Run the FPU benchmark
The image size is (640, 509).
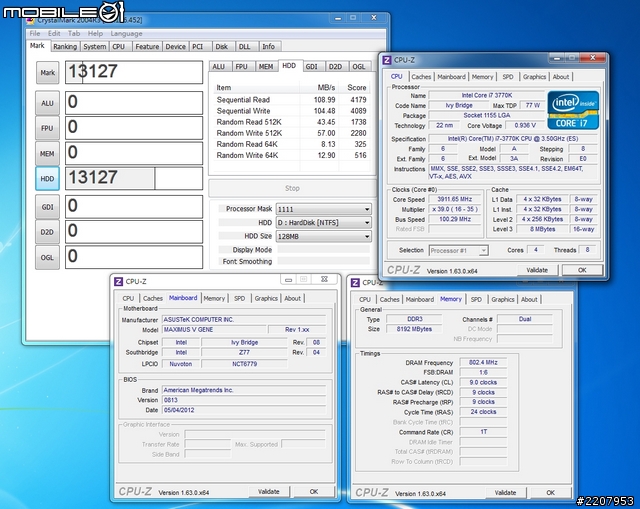click(x=47, y=128)
